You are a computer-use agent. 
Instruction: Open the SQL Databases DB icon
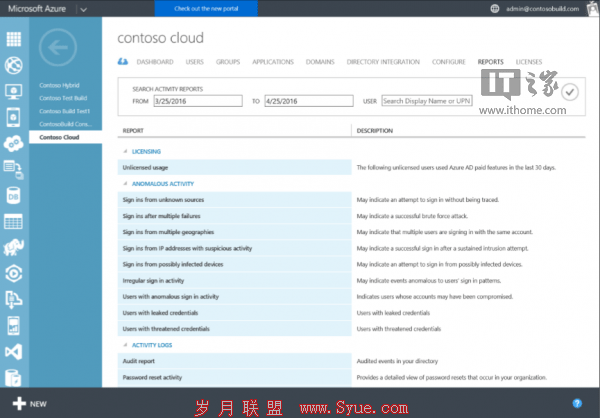13,196
